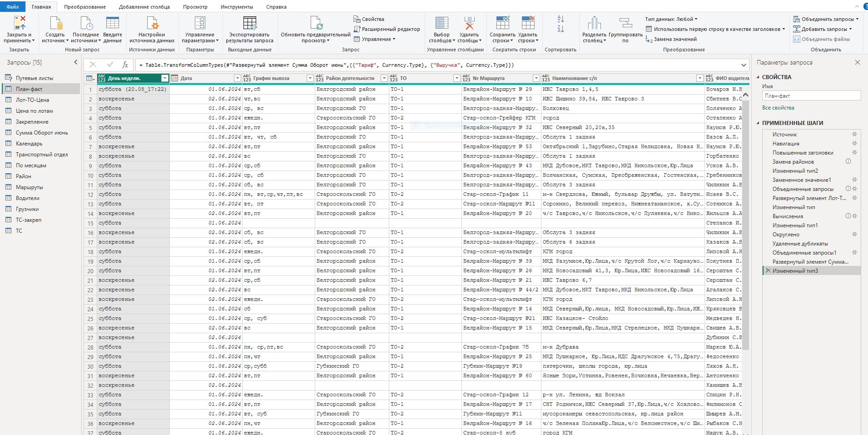Click the Manage Parameters icon
The image size is (868, 435).
tap(200, 23)
